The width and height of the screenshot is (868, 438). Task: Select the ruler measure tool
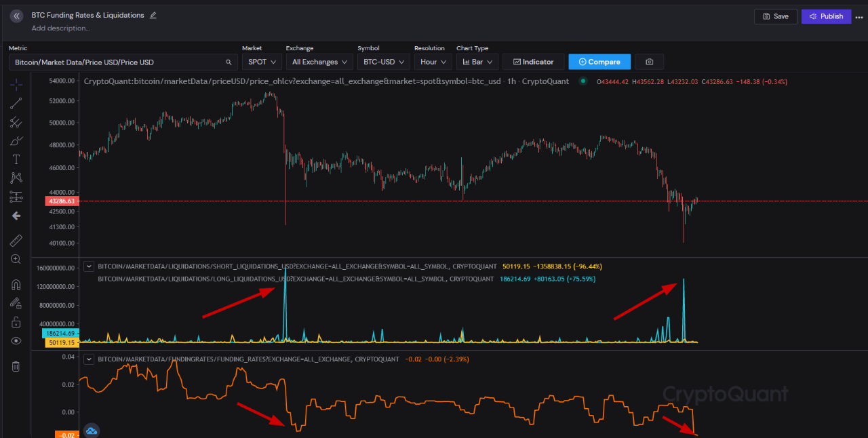16,241
